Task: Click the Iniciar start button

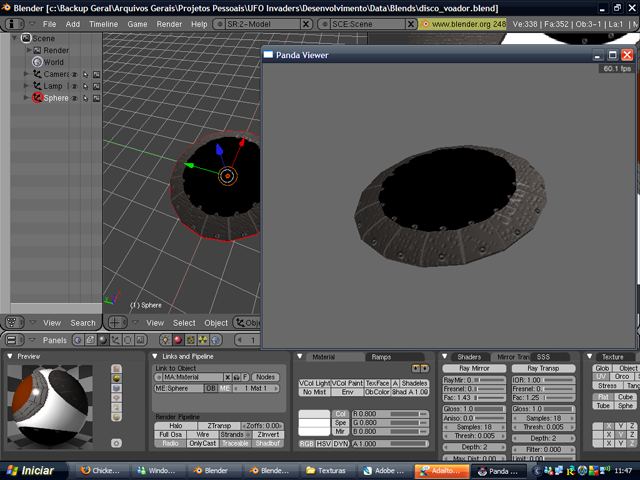Action: [x=32, y=470]
